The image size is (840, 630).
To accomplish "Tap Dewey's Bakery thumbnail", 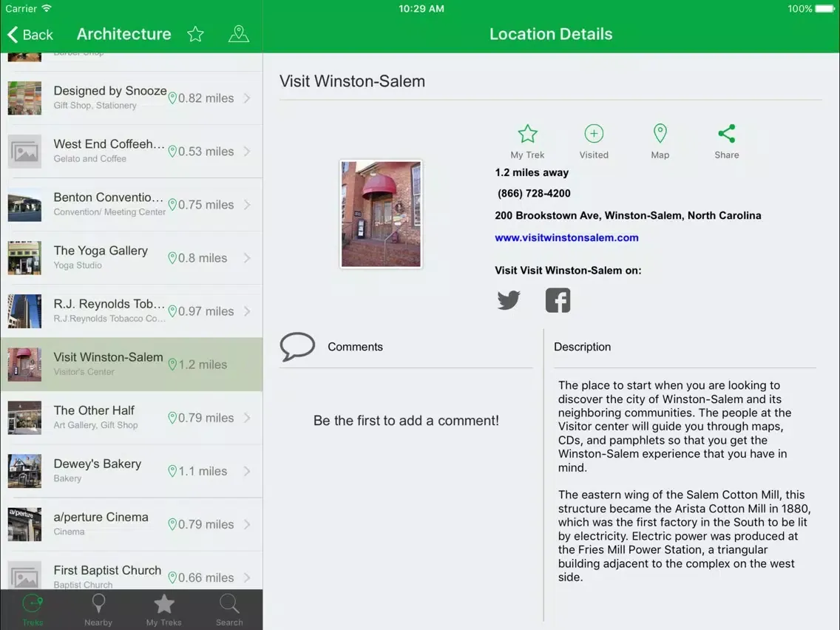I will pyautogui.click(x=24, y=471).
